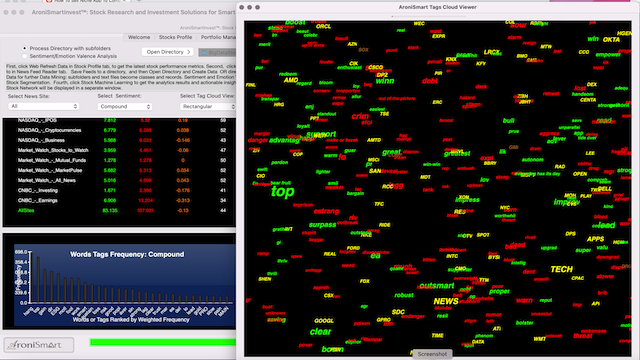This screenshot has height=360, width=640.
Task: Click the green 'surpass' tag
Action: click(x=322, y=225)
